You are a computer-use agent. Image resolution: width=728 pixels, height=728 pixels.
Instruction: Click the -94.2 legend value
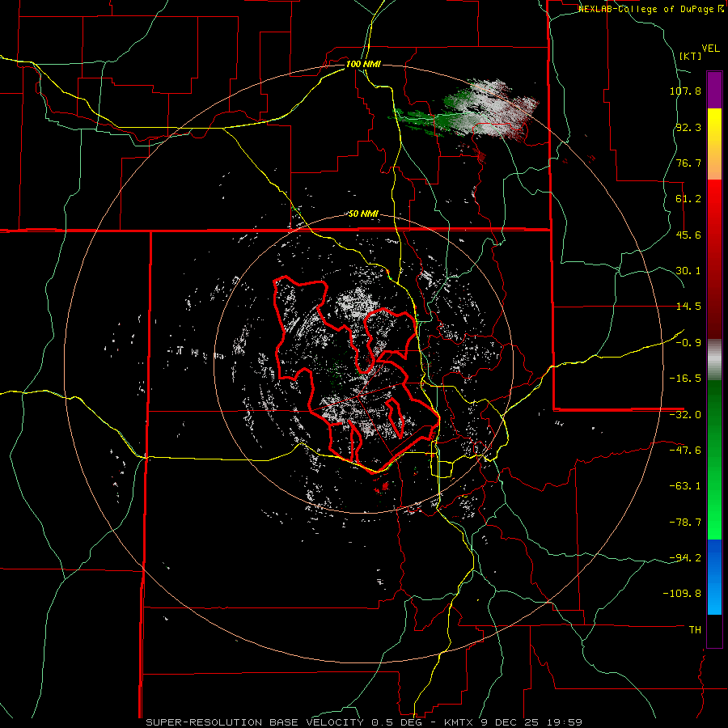[685, 557]
